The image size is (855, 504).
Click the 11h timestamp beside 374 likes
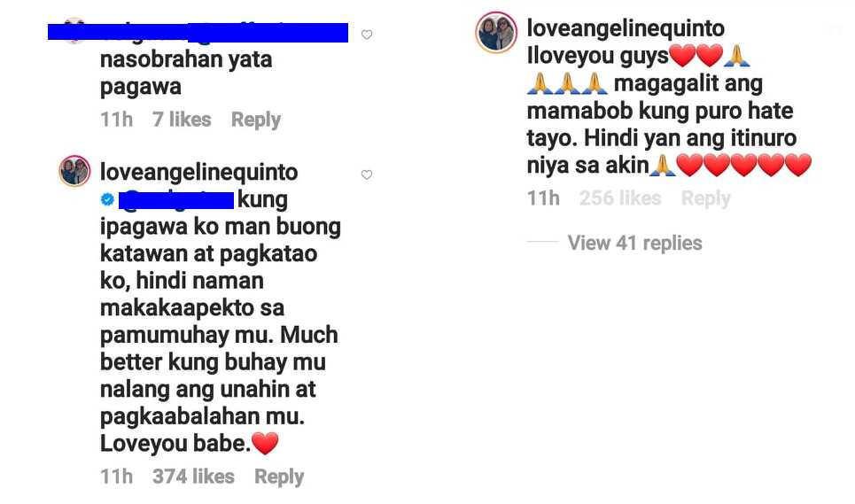[117, 477]
